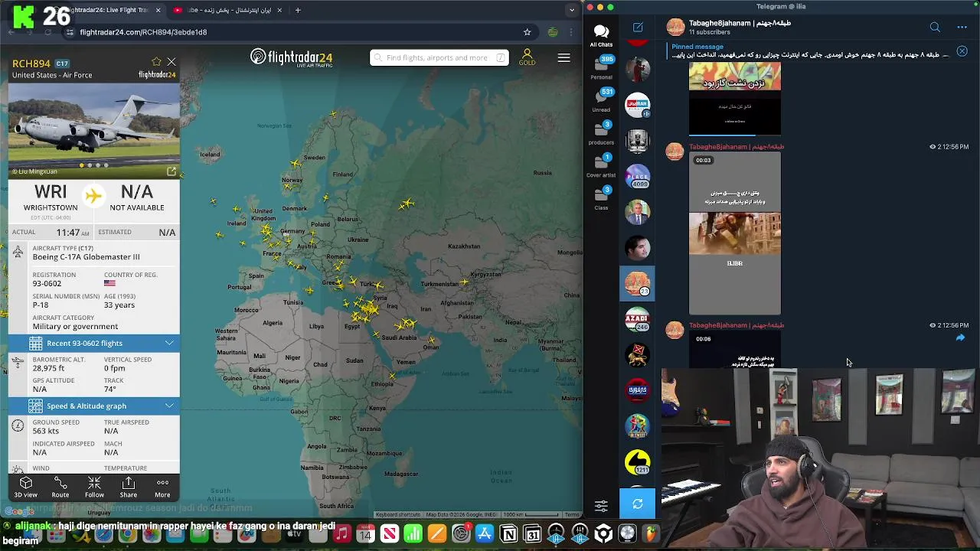980x551 pixels.
Task: Open the GOLD account icon
Action: (527, 57)
